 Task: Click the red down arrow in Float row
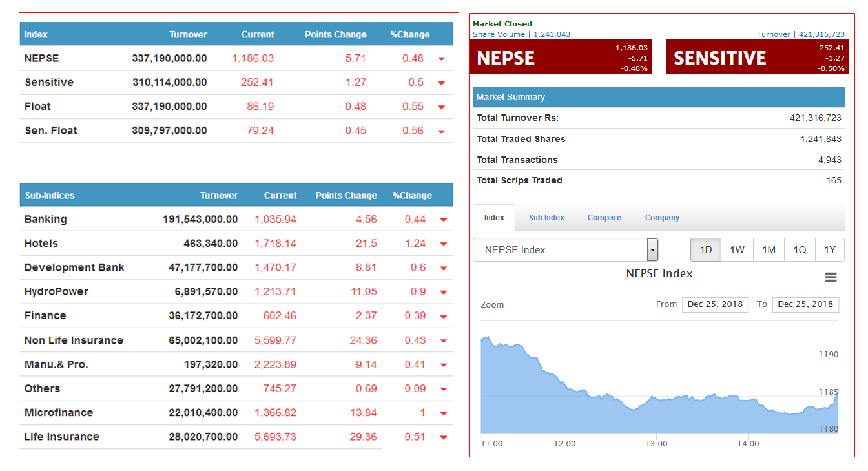[x=442, y=107]
